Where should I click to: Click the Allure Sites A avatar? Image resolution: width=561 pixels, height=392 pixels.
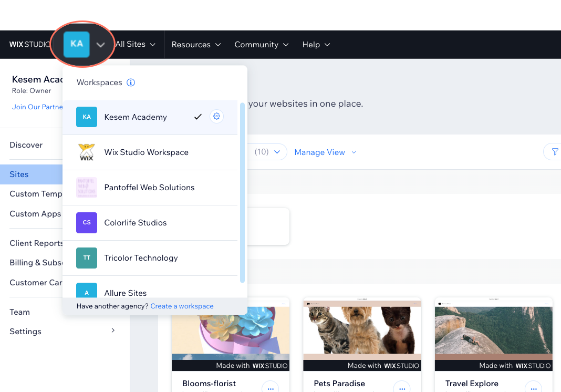[87, 291]
